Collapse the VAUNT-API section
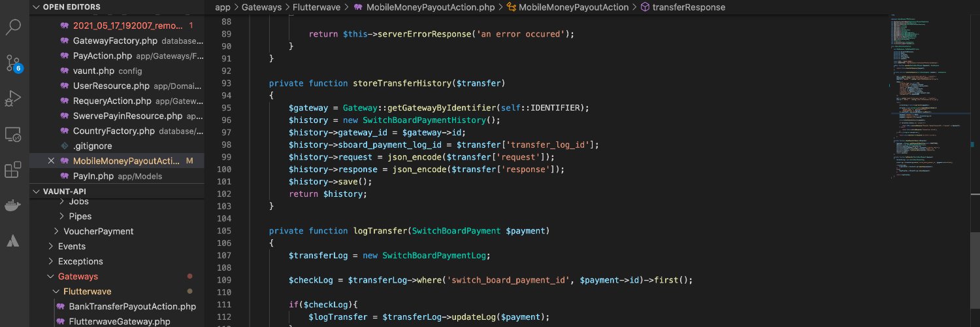Screen dimensions: 980x327 (x=117, y=191)
